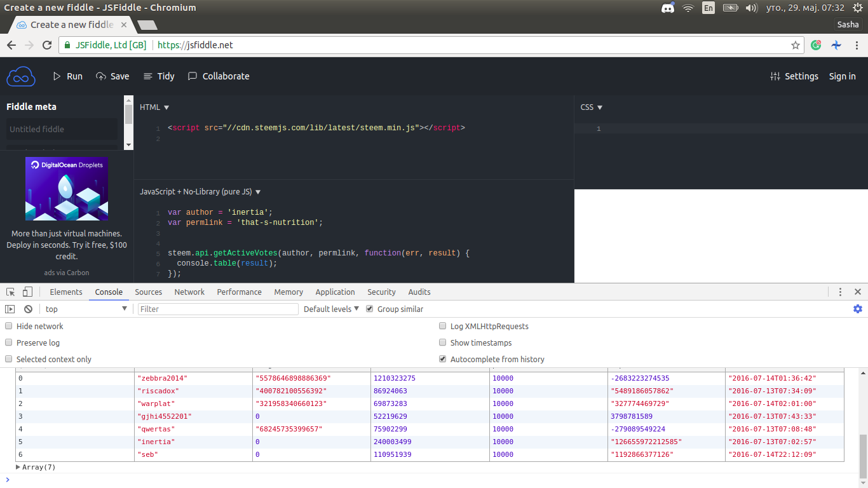Open the Default levels dropdown
Viewport: 868px width, 488px height.
pyautogui.click(x=331, y=309)
